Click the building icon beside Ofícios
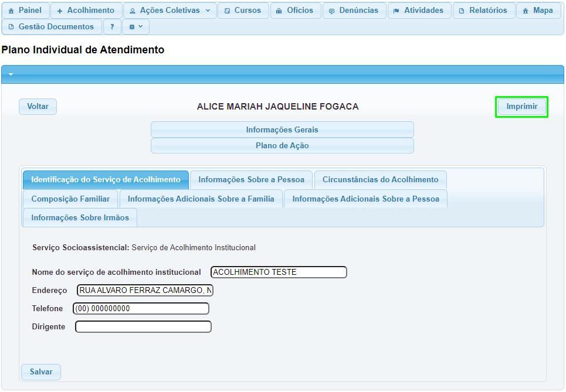566x392 pixels. (279, 11)
